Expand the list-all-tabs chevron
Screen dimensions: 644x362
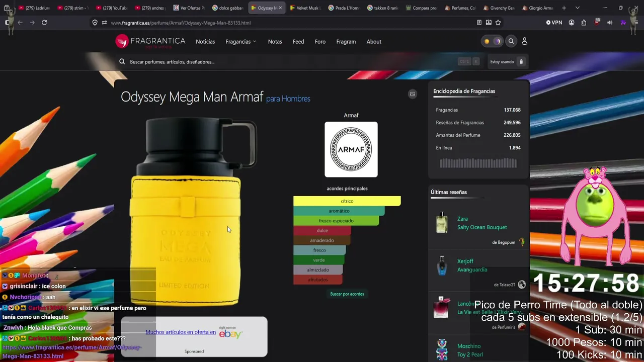(x=577, y=8)
